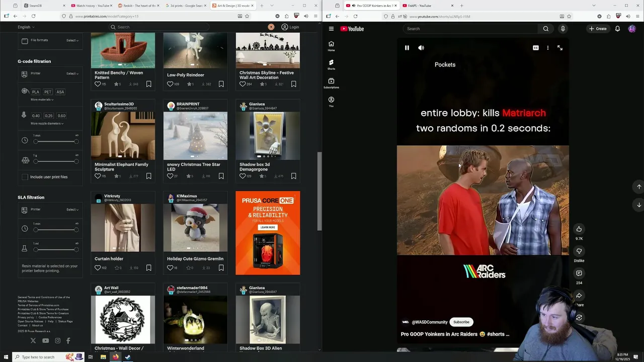Bookmark the Shadow box 3d Demagorgone model
The height and width of the screenshot is (362, 644).
294,176
